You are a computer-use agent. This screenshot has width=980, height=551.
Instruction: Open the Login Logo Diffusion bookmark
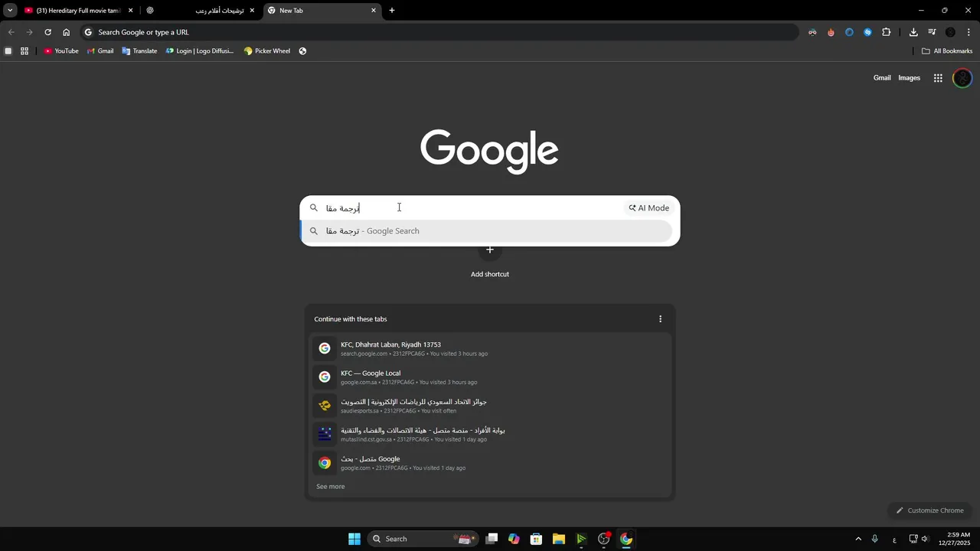coord(200,51)
